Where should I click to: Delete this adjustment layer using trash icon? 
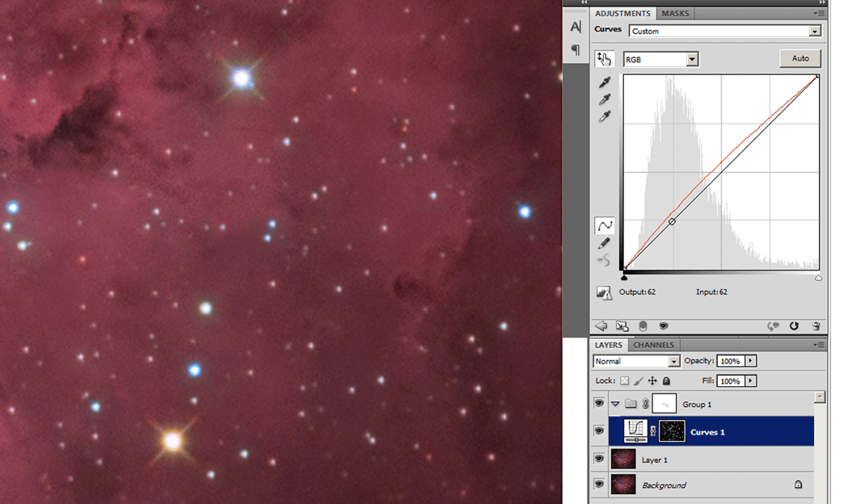click(x=816, y=325)
